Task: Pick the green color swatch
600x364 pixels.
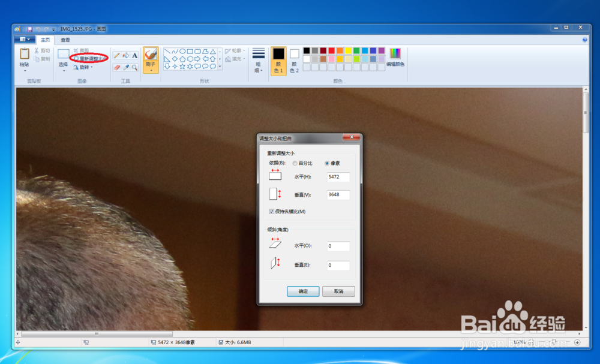Action: (356, 50)
